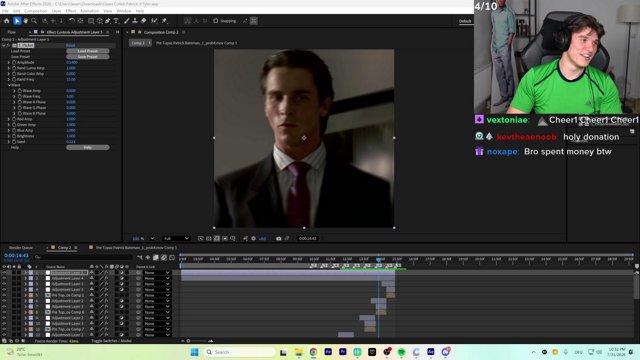Image resolution: width=640 pixels, height=360 pixels.
Task: Hide layer 8 Pre Topaz Comp 6 eye icon
Action: click(x=4, y=312)
